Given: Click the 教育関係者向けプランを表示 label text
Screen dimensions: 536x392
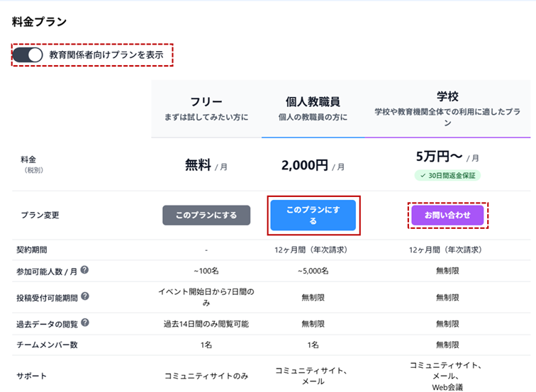Looking at the screenshot, I should [106, 55].
